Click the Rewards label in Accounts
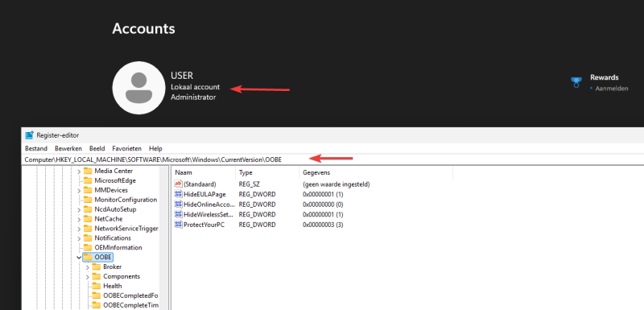The width and height of the screenshot is (644, 310). (605, 77)
